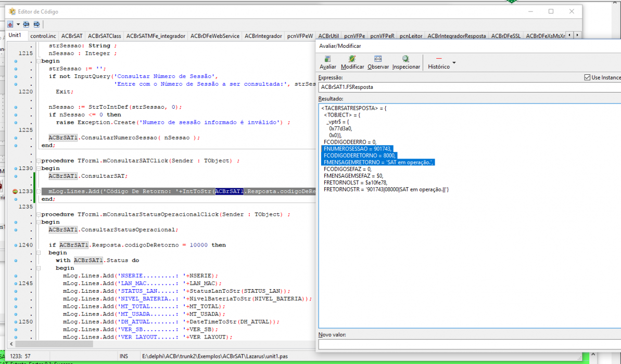Click the jump history icon in the editor toolbar
Screen dimensions: 621x364
tap(10, 24)
